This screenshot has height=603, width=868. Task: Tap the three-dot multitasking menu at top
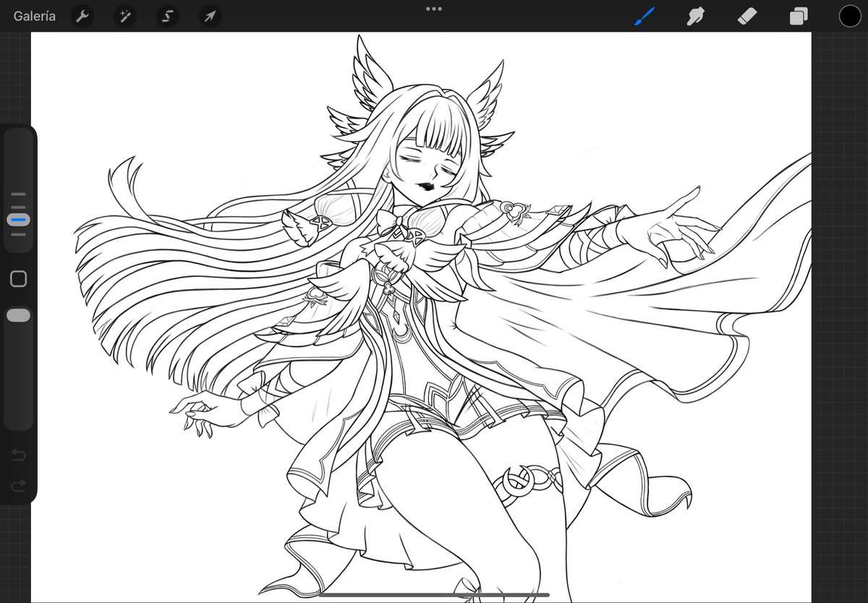click(434, 9)
